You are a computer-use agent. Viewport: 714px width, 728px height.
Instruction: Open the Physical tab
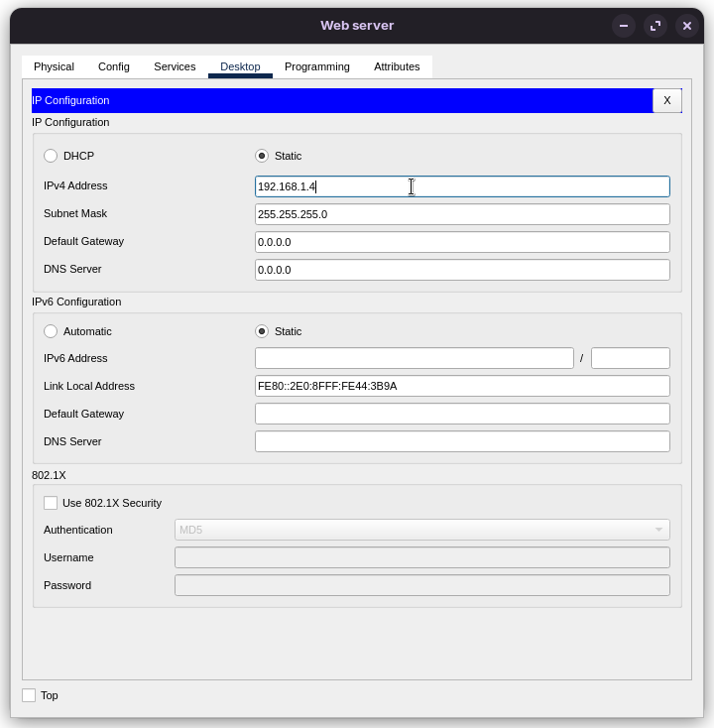54,66
